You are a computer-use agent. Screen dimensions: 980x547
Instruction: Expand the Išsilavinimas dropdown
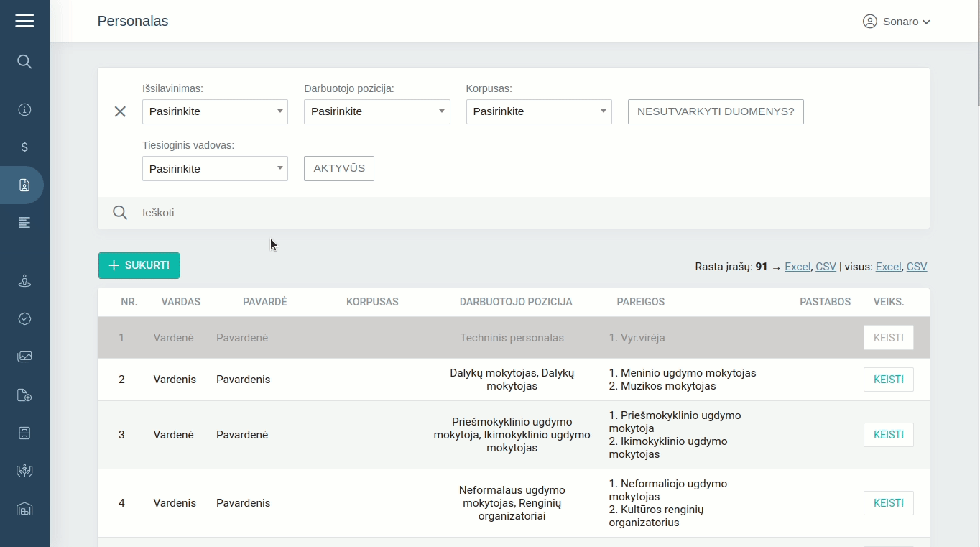click(215, 111)
